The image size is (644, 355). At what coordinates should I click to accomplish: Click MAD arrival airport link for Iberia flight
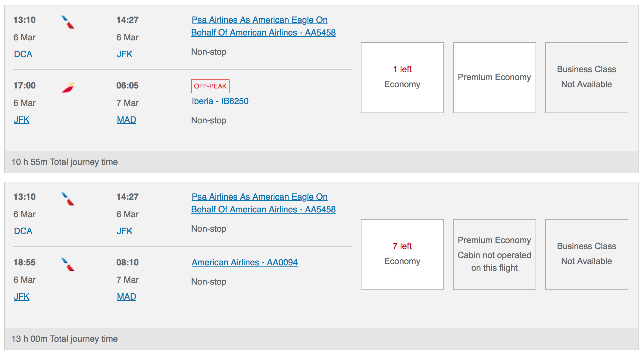127,120
